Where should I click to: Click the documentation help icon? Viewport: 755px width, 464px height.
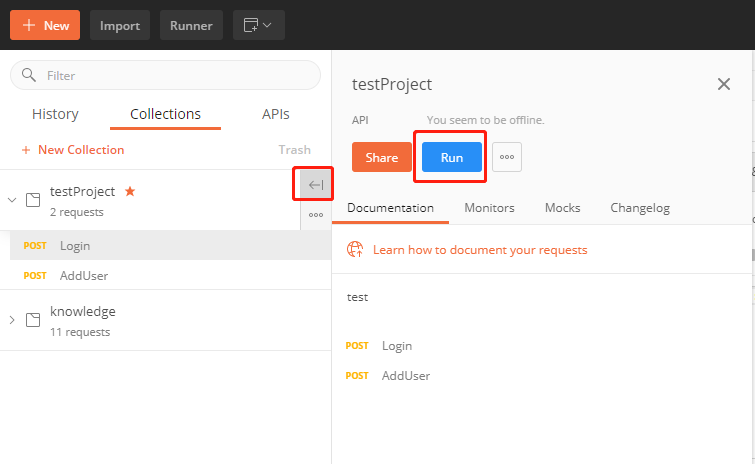click(354, 249)
